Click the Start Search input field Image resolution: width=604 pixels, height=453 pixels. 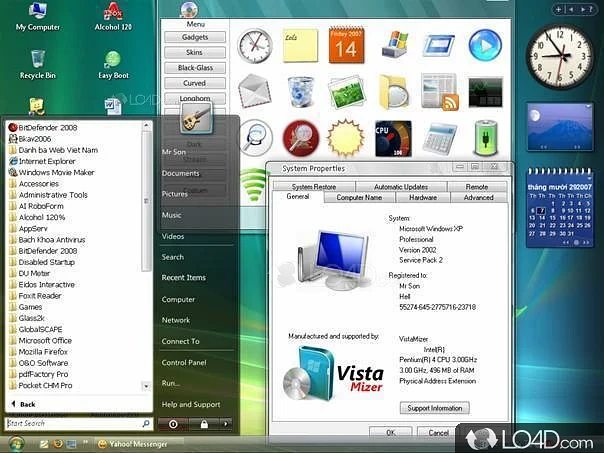79,423
